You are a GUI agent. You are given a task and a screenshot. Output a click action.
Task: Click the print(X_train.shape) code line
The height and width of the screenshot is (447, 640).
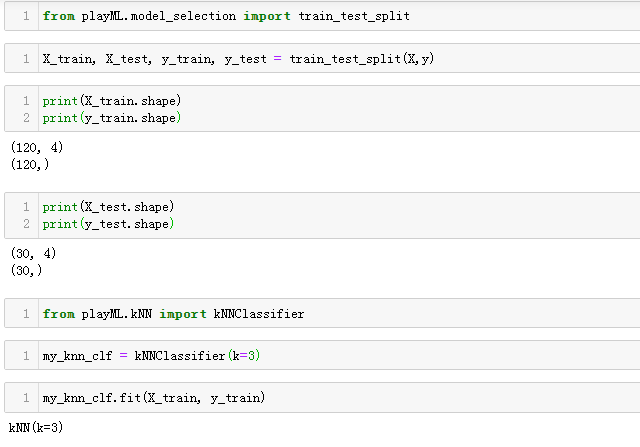(x=112, y=101)
